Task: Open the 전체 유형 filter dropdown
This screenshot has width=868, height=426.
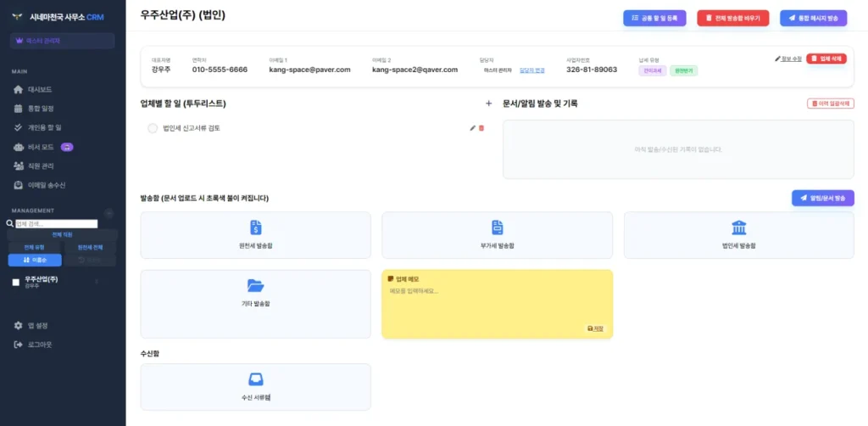Action: pos(36,247)
